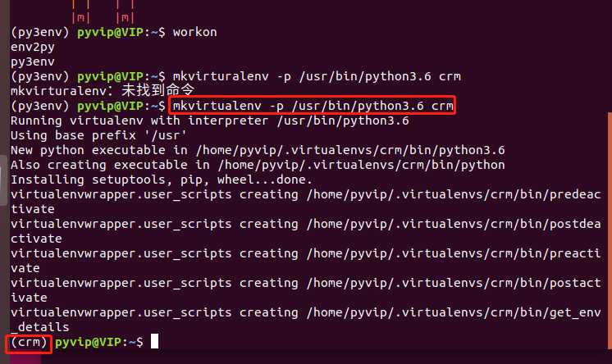Click the 'pyvip@VIP' text in the last prompt
The width and height of the screenshot is (612, 364).
pyautogui.click(x=88, y=342)
